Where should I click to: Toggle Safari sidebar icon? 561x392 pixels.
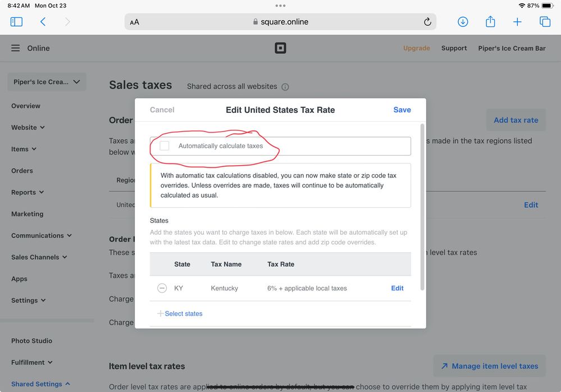(16, 22)
